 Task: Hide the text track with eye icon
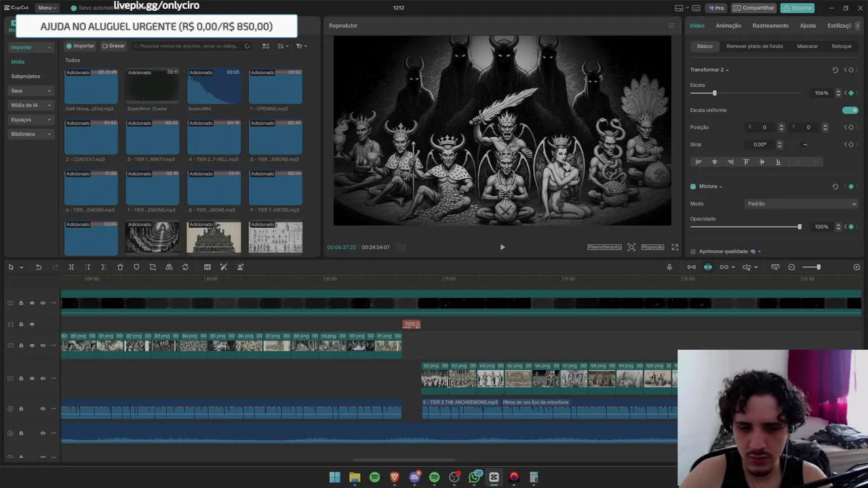(32, 325)
